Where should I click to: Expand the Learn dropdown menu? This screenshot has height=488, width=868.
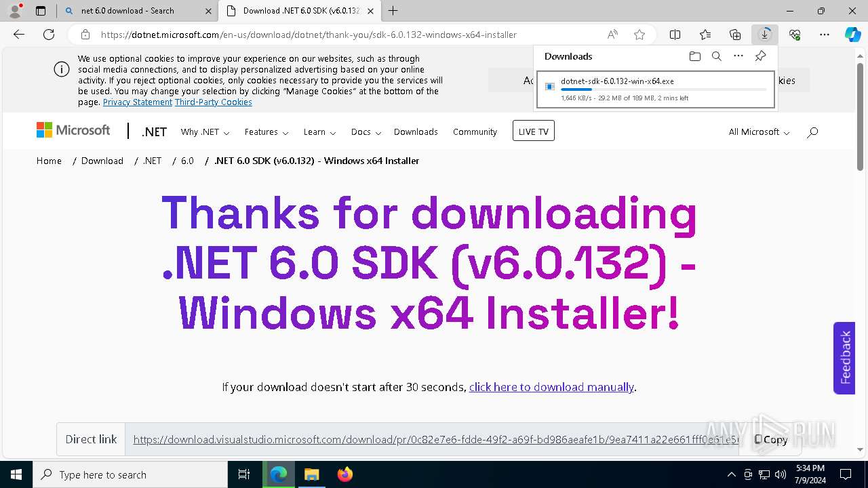(319, 132)
